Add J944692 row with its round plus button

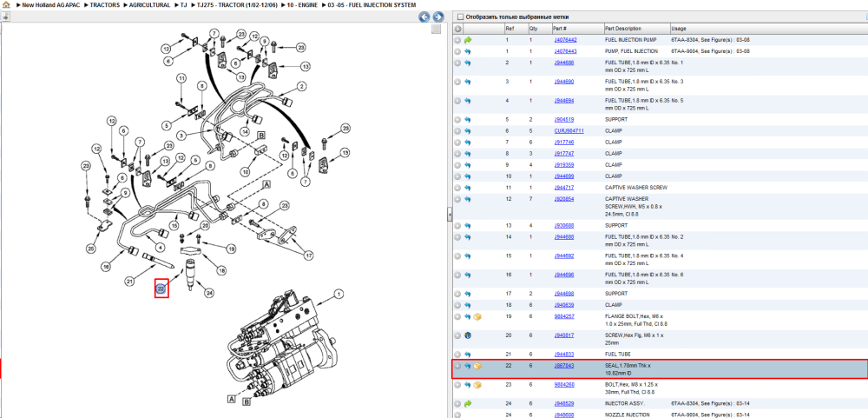(x=457, y=256)
